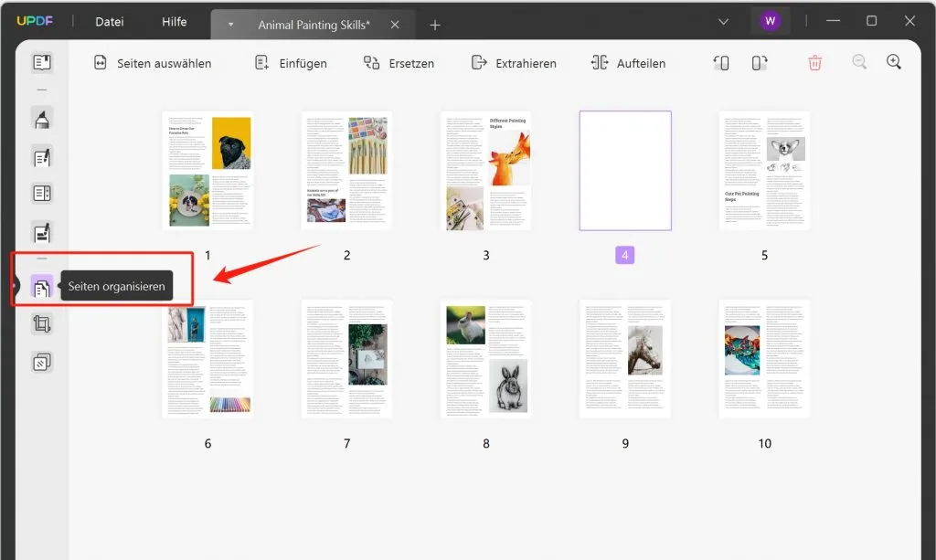The height and width of the screenshot is (560, 936).
Task: Delete page 4 using the trash icon
Action: [814, 62]
